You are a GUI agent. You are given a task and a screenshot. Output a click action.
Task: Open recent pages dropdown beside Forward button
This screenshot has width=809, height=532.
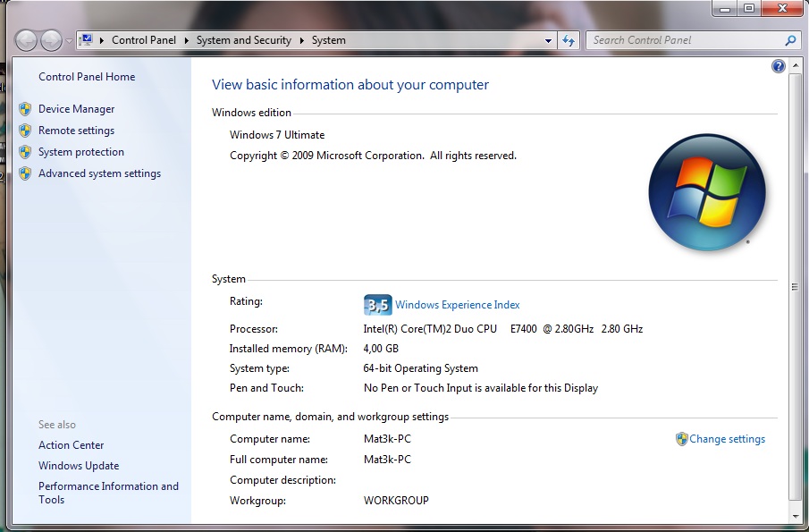coord(69,41)
